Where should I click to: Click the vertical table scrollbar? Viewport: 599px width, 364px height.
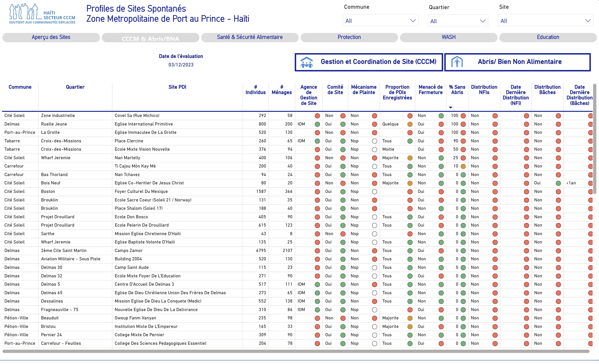(x=595, y=139)
